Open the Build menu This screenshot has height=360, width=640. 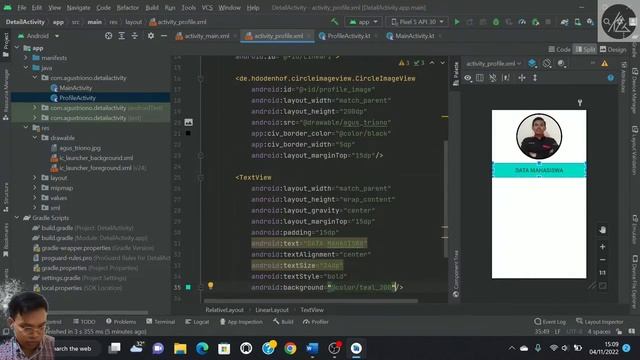pos(152,8)
